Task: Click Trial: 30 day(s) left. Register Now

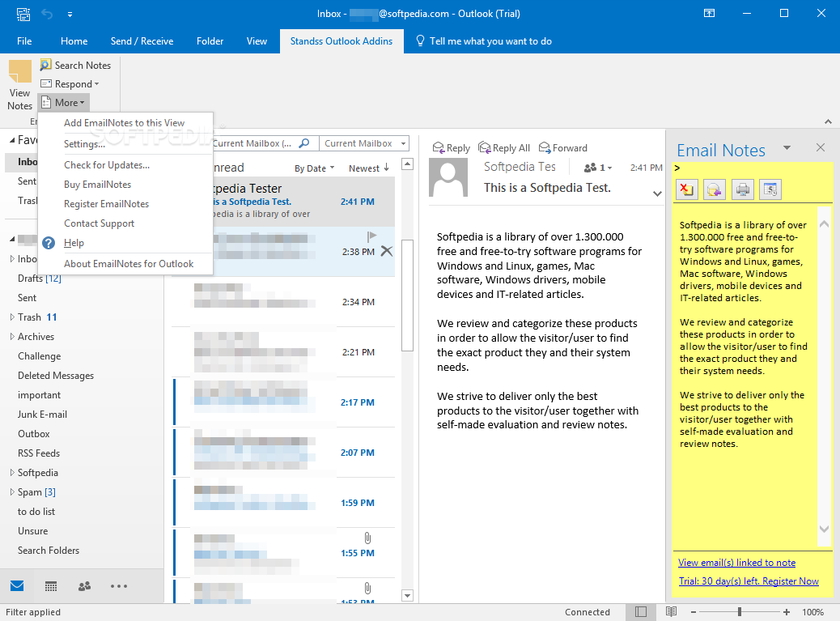Action: (749, 581)
